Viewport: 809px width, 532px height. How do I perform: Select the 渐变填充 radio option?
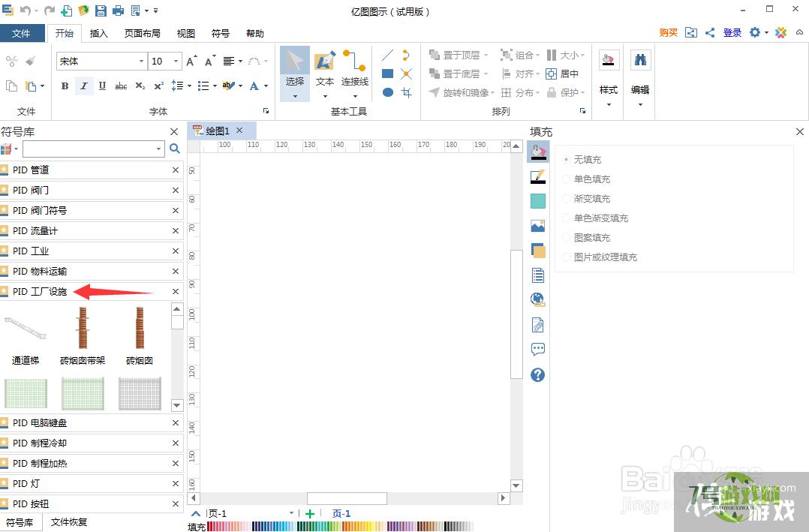pyautogui.click(x=567, y=199)
